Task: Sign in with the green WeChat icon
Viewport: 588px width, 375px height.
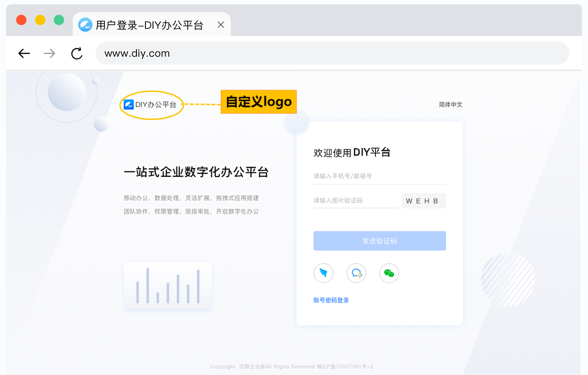Action: click(x=389, y=273)
